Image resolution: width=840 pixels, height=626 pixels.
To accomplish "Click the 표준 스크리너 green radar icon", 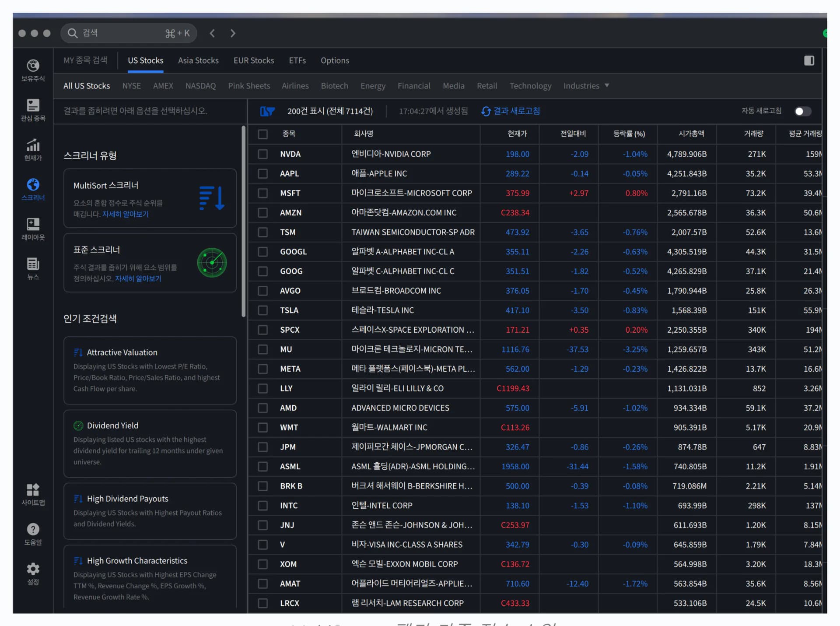I will tap(212, 263).
